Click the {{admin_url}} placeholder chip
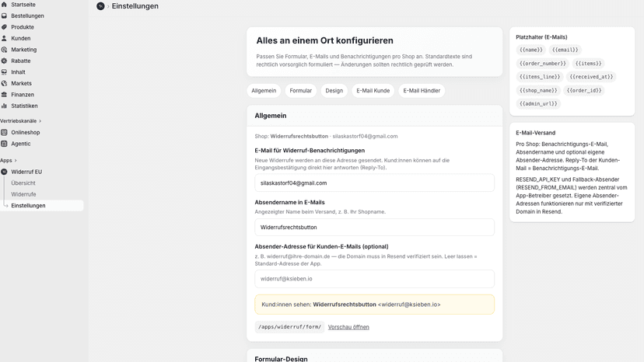This screenshot has height=362, width=644. pos(538,104)
